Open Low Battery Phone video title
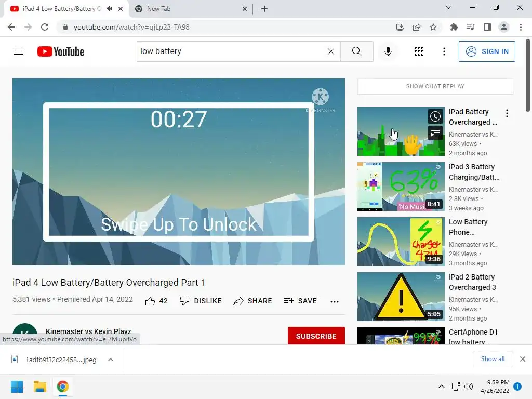This screenshot has width=532, height=399. (x=468, y=227)
